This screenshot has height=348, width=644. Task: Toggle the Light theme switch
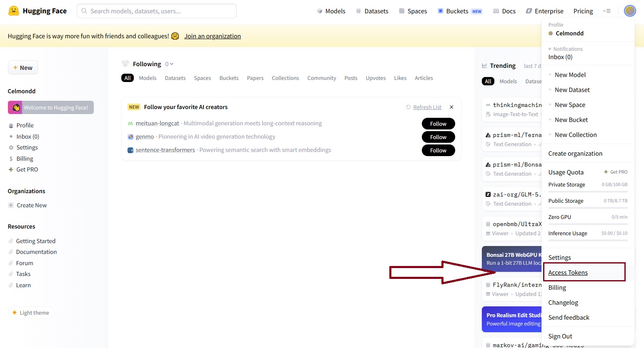(x=30, y=313)
